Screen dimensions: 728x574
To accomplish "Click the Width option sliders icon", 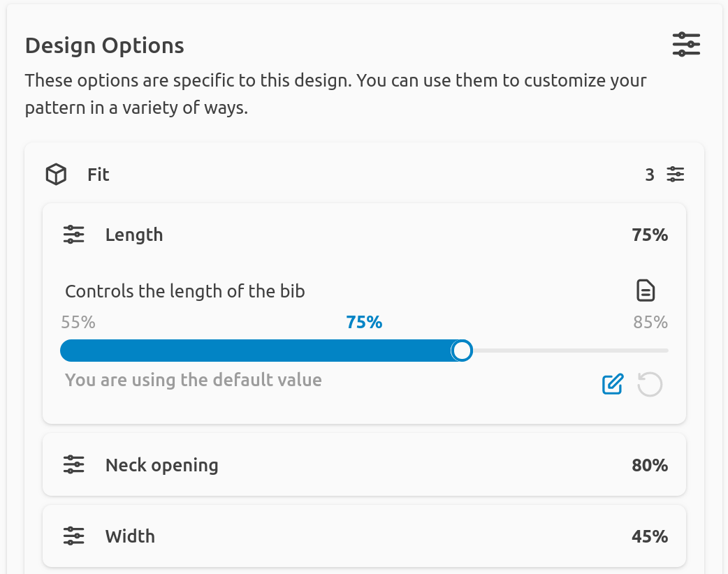I will point(73,536).
